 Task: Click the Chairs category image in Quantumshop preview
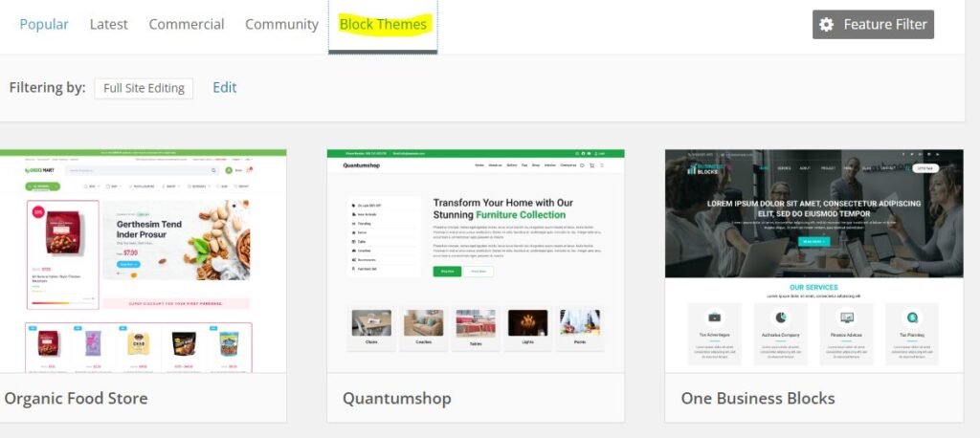(371, 323)
